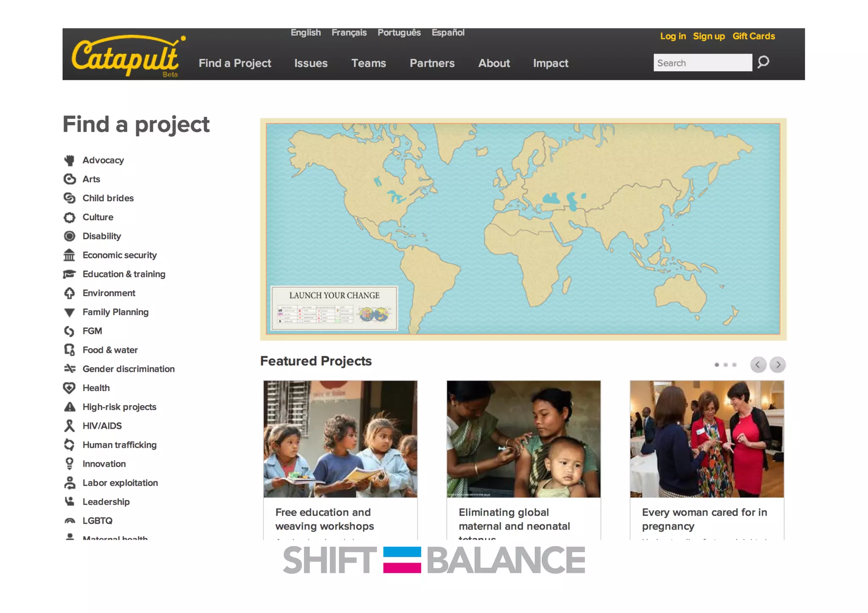
Task: Open the Issues menu item
Action: coord(311,63)
